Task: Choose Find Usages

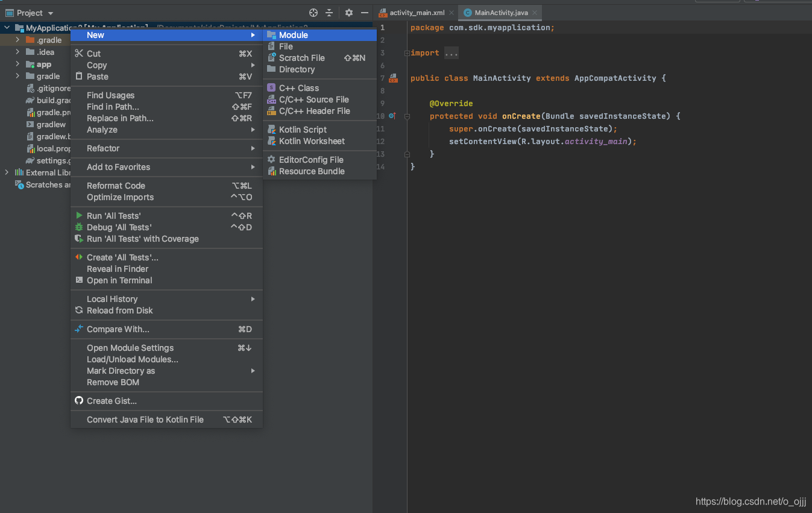Action: pos(166,95)
